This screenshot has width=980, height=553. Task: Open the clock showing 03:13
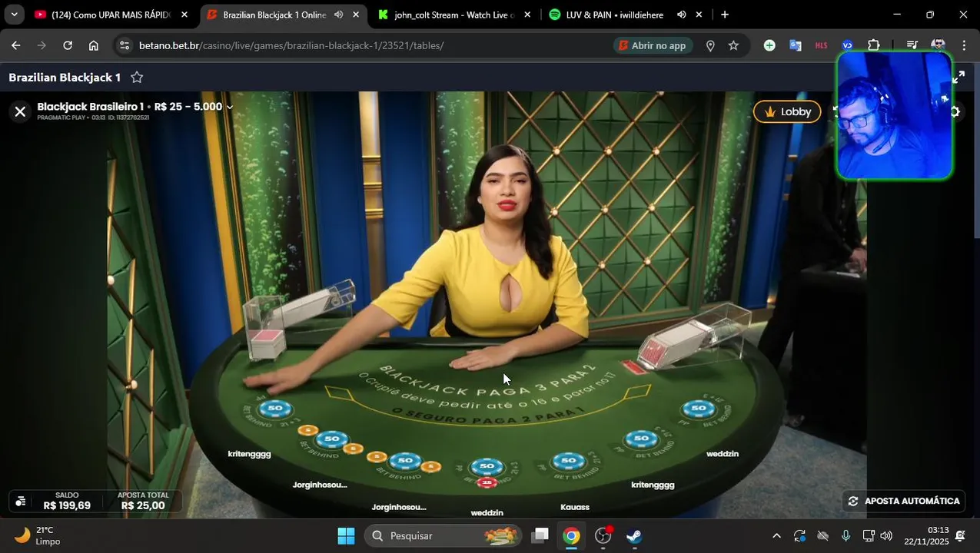point(926,535)
